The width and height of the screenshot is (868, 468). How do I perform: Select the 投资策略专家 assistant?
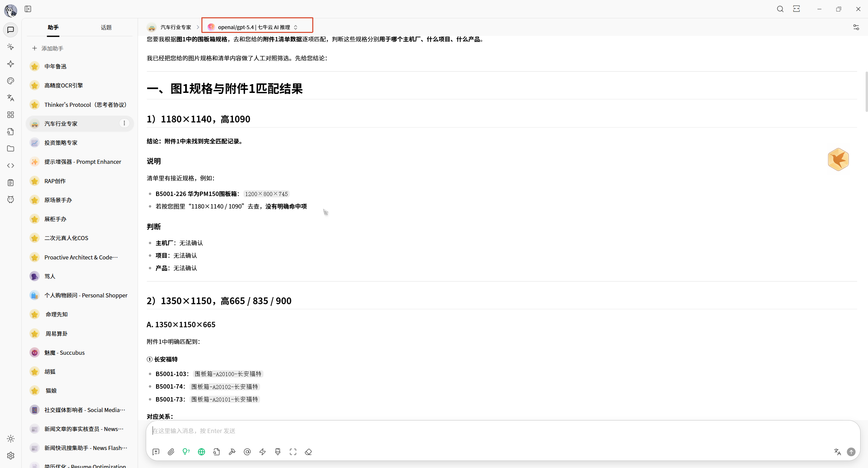click(x=61, y=142)
